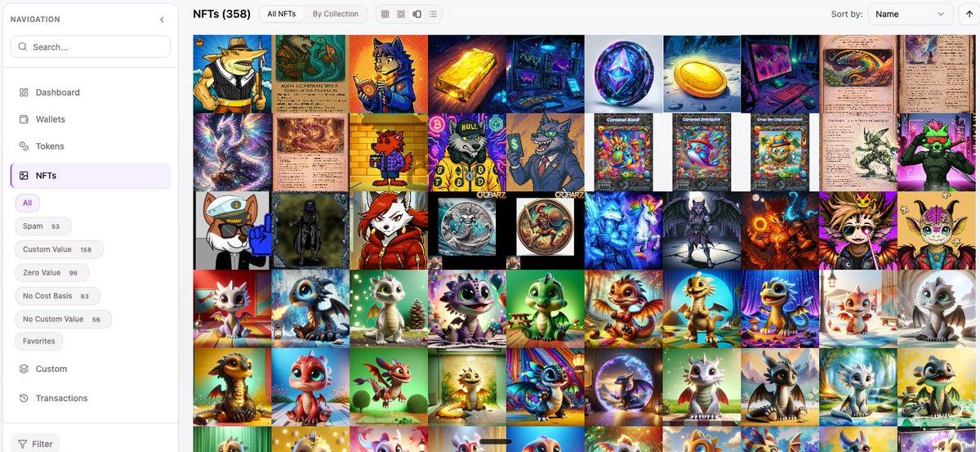Click the Transactions clock icon

tap(24, 398)
